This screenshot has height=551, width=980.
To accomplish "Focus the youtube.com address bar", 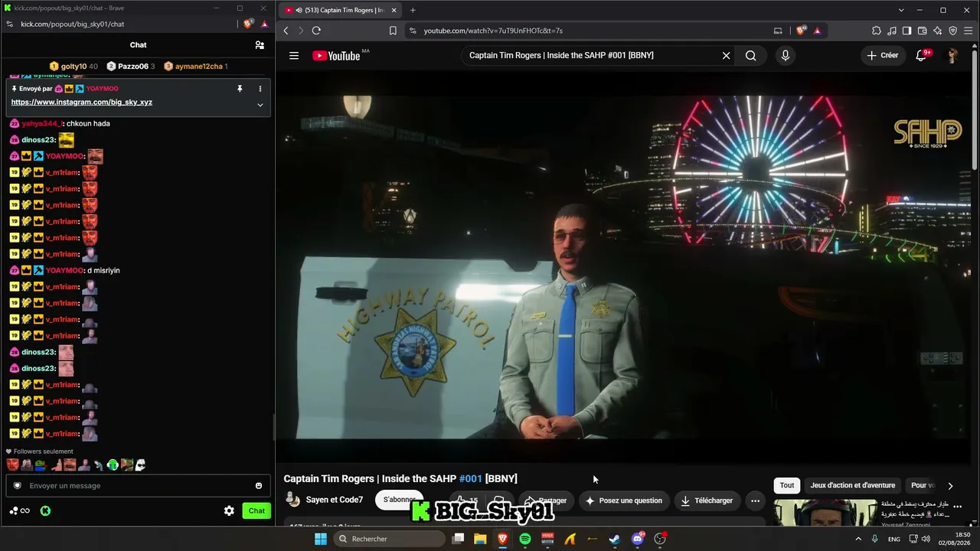I will pos(590,31).
